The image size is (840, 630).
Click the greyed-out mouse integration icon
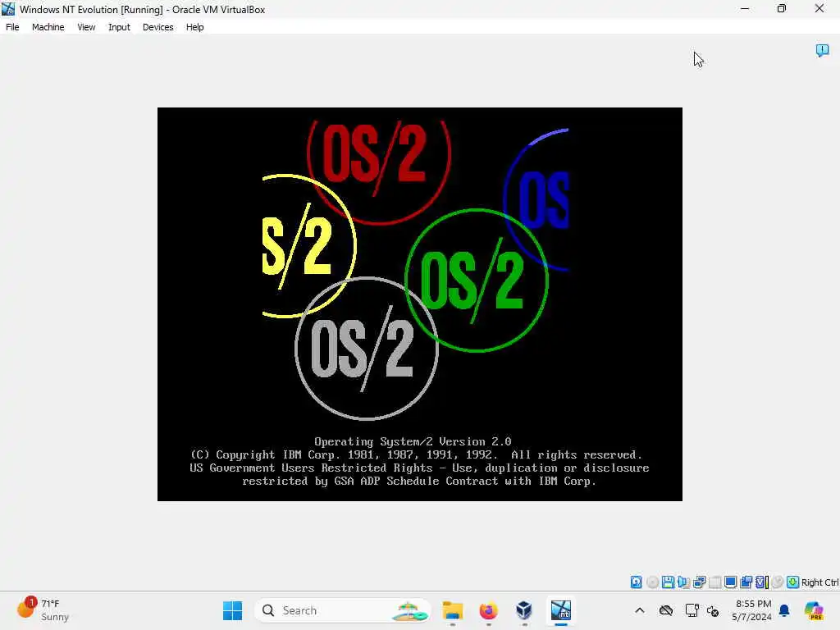[x=778, y=582]
